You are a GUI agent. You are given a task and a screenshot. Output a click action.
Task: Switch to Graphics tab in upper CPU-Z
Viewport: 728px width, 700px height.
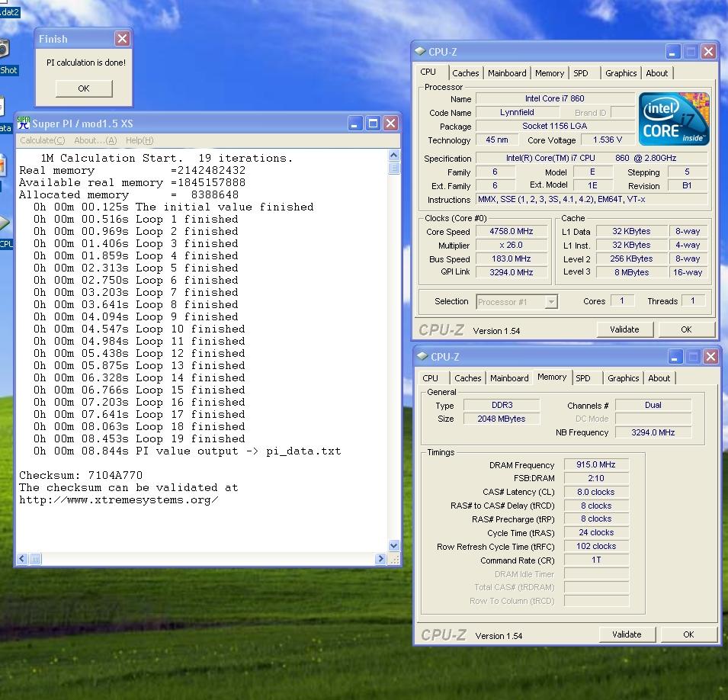click(621, 73)
